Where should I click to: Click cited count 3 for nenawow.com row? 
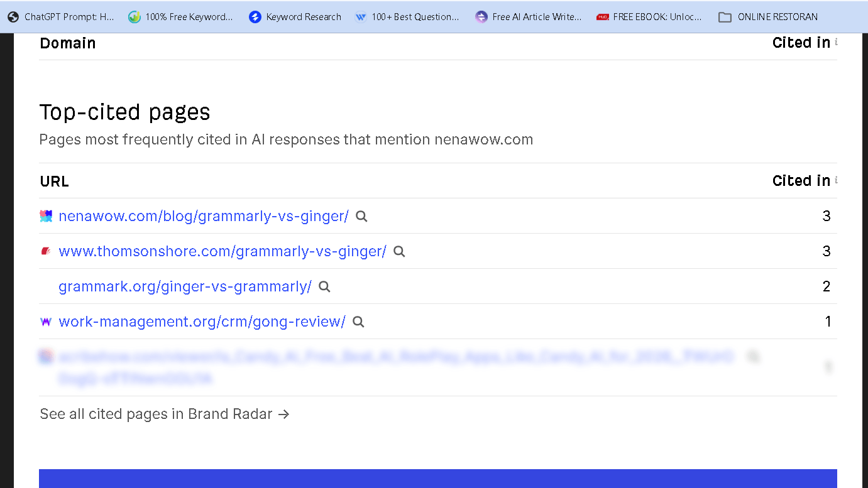(827, 216)
